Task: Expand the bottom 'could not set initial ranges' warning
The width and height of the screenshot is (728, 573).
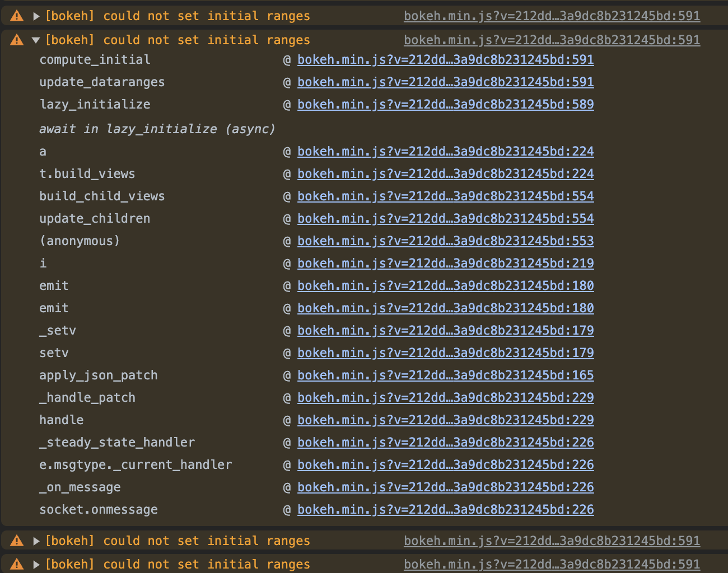Action: [x=36, y=564]
